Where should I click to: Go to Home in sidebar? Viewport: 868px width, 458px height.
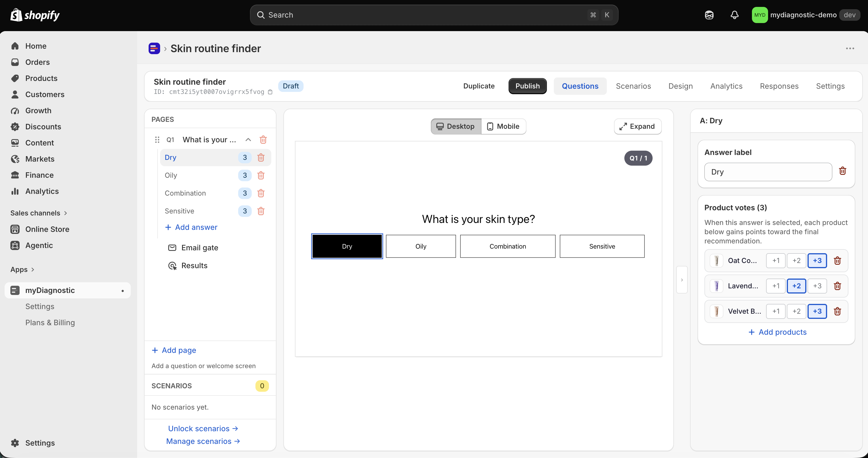(x=67, y=46)
